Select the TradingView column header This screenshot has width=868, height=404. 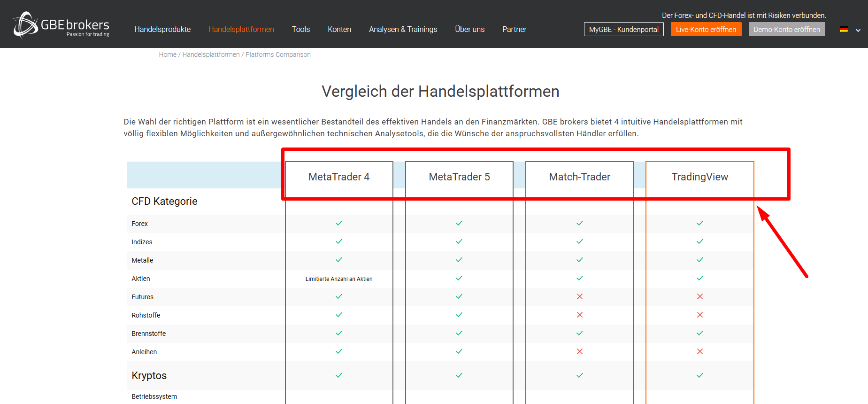coord(700,177)
